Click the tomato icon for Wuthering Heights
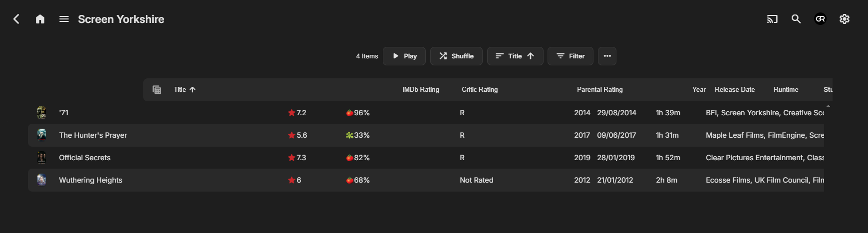Screen dimensions: 868x233 click(x=349, y=180)
